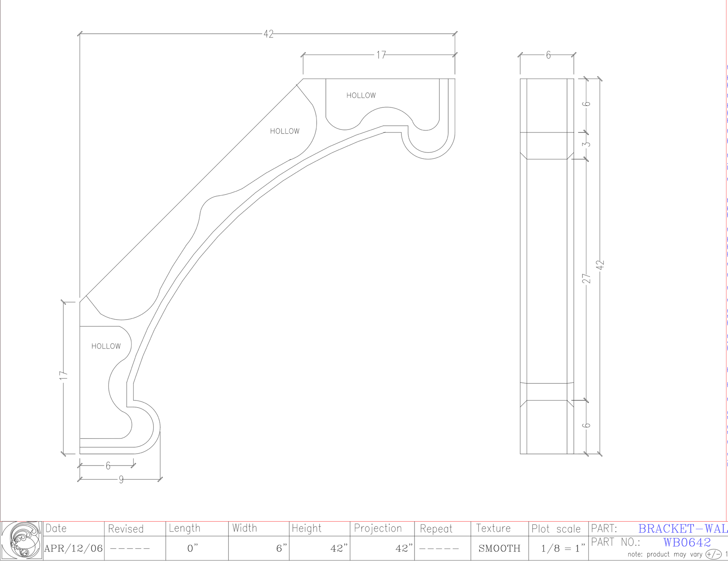Click the upper-left HOLLOW label on bracket
Image resolution: width=728 pixels, height=561 pixels.
285,131
